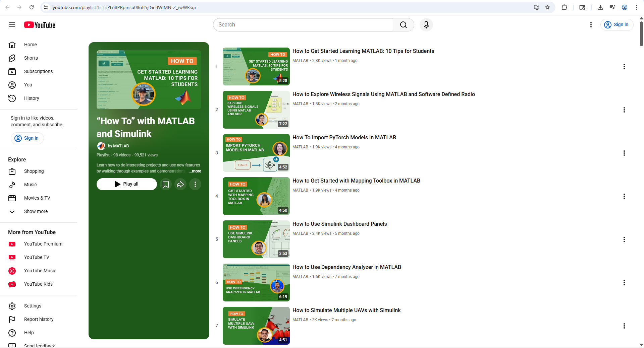This screenshot has height=348, width=644.
Task: Click the browser address bar URL
Action: 124,7
